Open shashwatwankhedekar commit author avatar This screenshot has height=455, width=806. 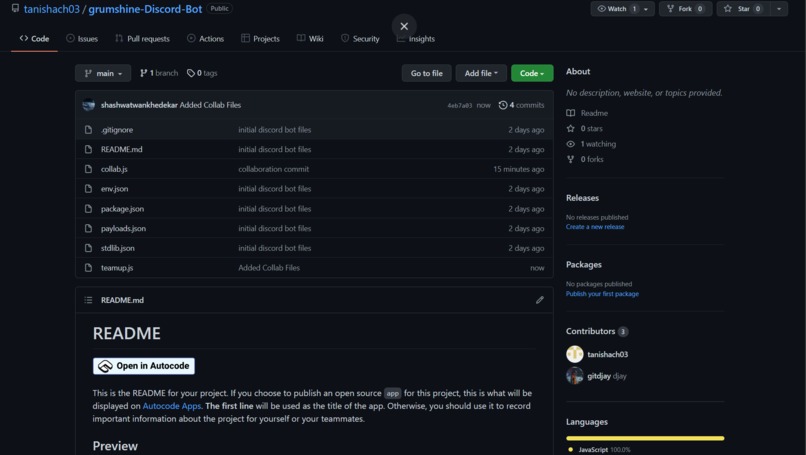click(x=89, y=105)
